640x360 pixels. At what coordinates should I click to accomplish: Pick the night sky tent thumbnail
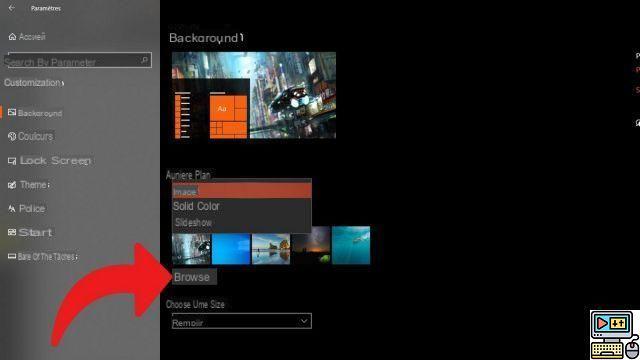click(311, 246)
